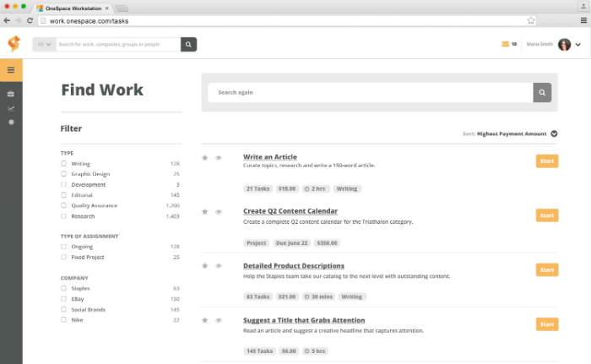Check the Editorial filter
The image size is (591, 364).
click(x=63, y=195)
